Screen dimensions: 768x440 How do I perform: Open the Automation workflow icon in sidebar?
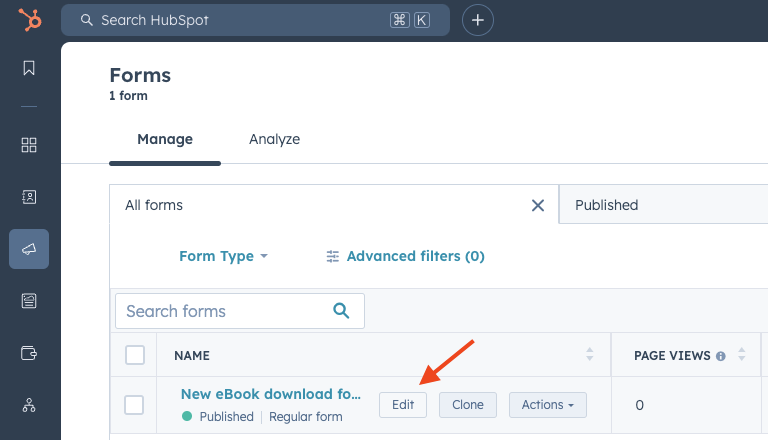(x=29, y=405)
